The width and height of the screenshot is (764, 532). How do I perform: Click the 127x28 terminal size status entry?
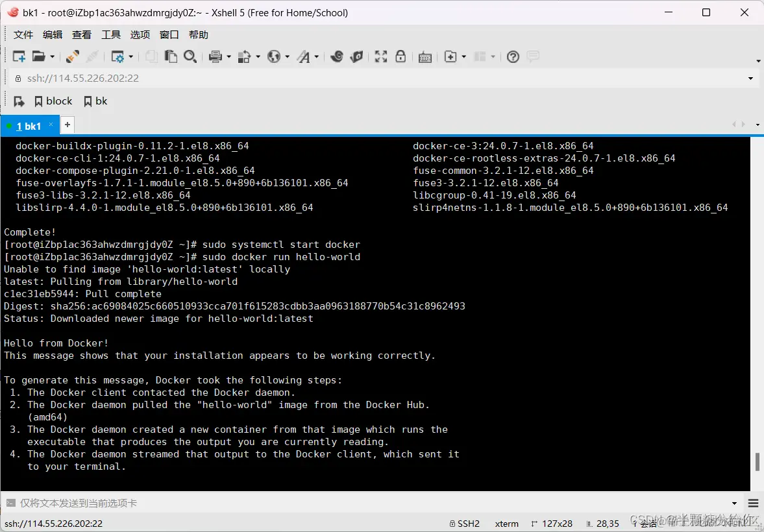[552, 524]
